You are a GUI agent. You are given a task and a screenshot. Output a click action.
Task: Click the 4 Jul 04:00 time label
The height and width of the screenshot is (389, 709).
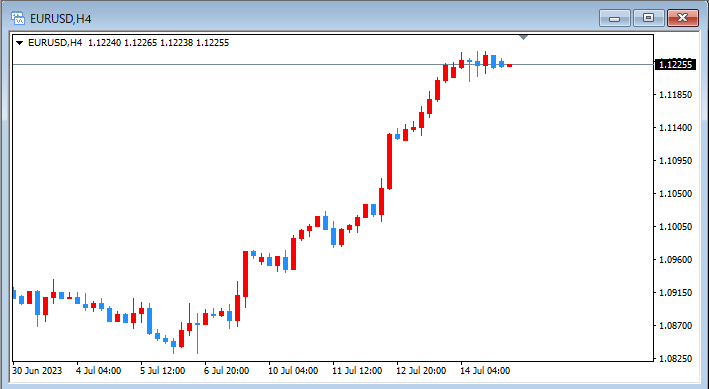click(x=99, y=371)
